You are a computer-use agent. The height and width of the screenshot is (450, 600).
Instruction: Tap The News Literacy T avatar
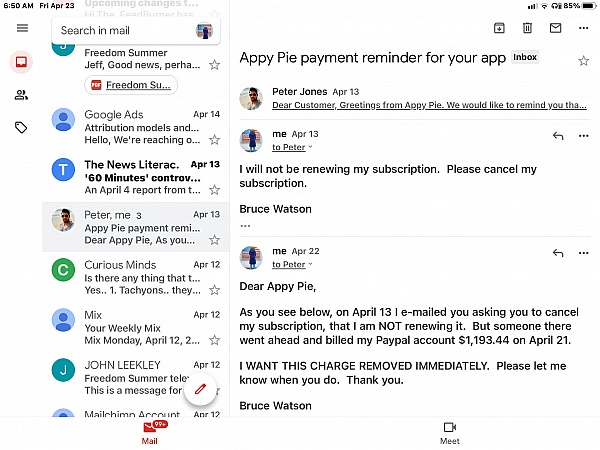click(63, 170)
